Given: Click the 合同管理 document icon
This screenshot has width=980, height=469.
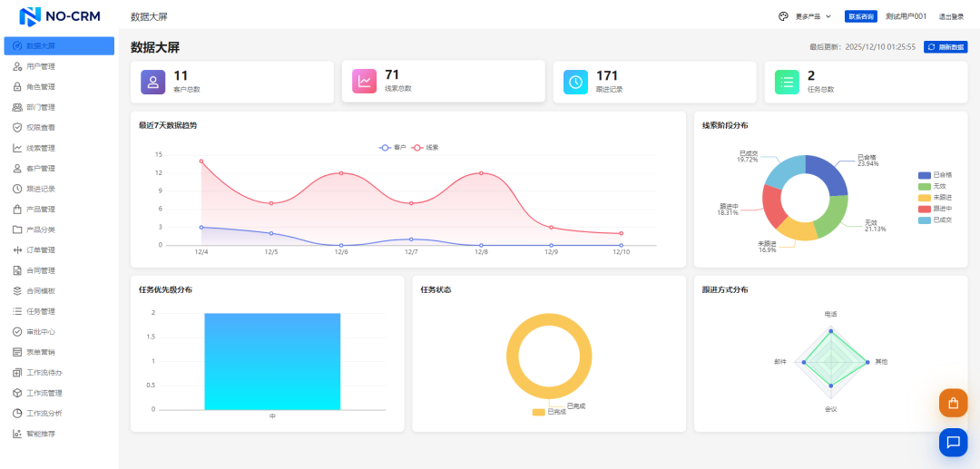Looking at the screenshot, I should pos(17,270).
